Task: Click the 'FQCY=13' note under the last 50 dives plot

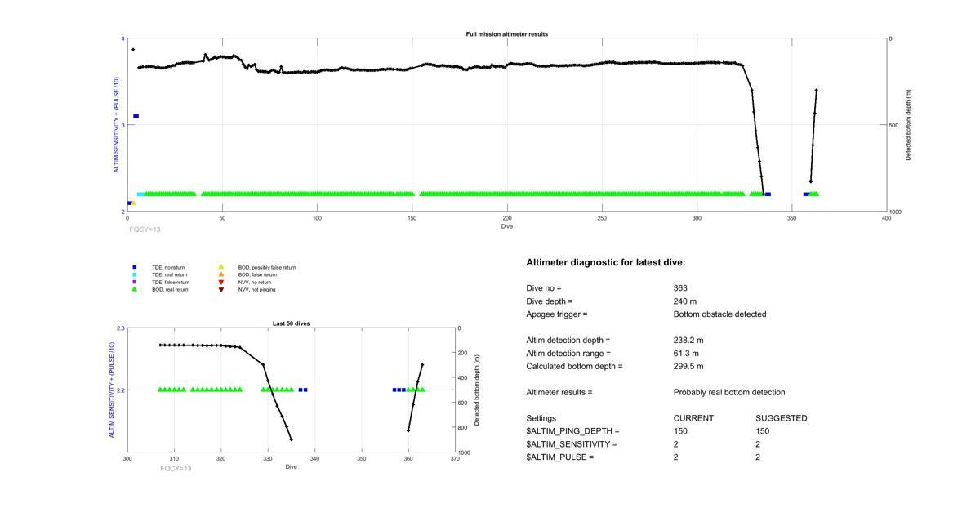Action: (176, 469)
